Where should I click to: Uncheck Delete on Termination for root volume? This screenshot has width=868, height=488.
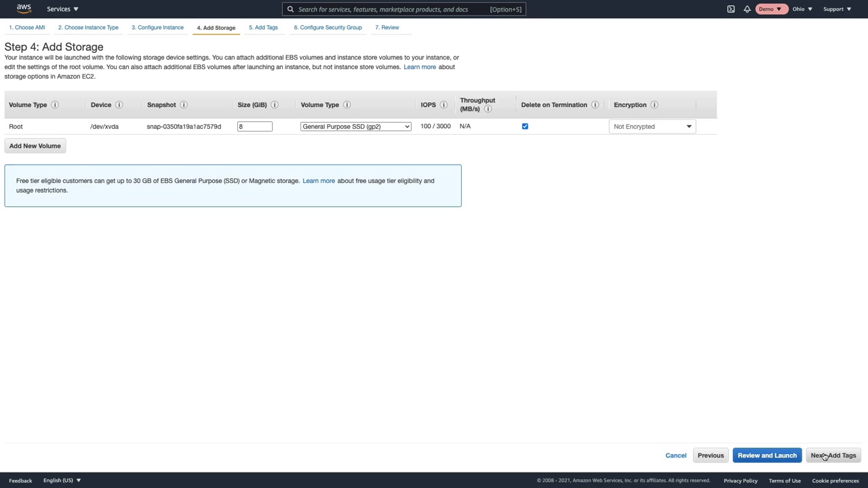point(525,127)
